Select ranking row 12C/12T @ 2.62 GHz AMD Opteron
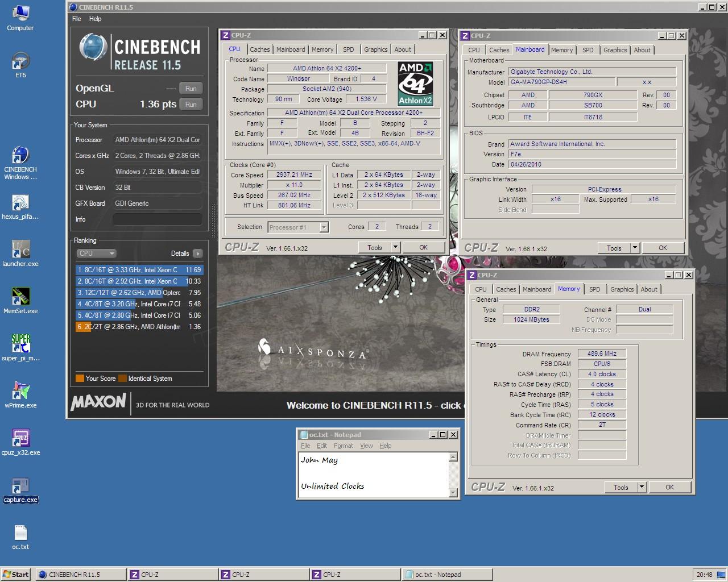The image size is (728, 582). coord(139,293)
